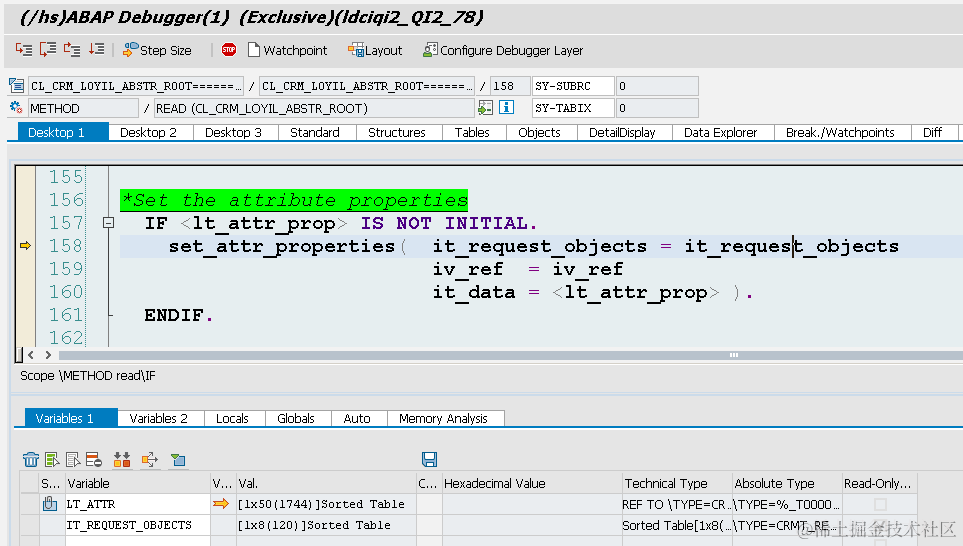Click the delete-row icon with minus sign
963x546 pixels.
tap(94, 459)
